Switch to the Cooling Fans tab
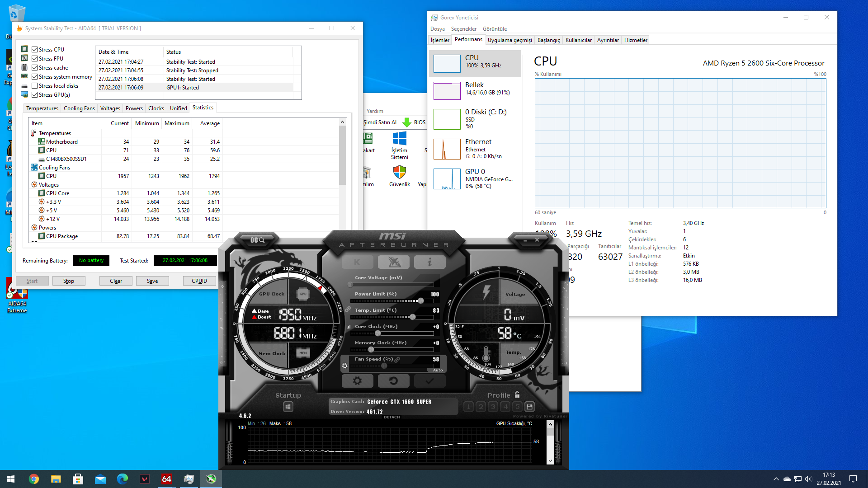Viewport: 868px width, 488px height. (79, 108)
